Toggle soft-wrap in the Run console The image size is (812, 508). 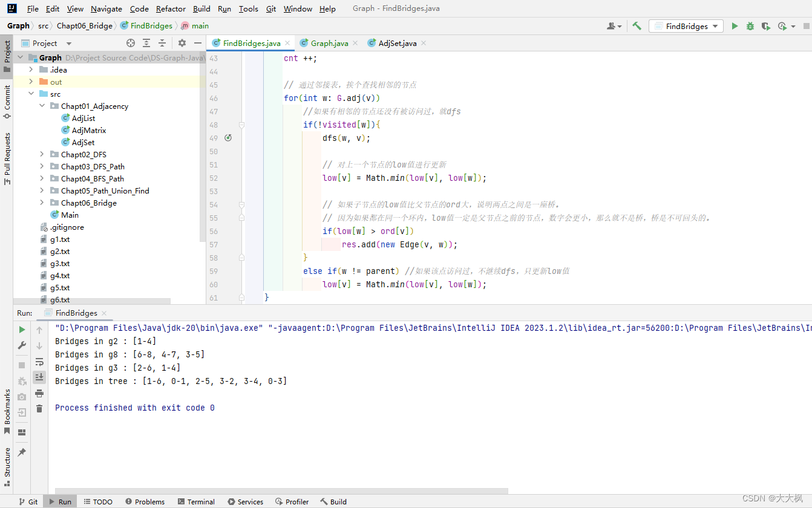pos(39,362)
